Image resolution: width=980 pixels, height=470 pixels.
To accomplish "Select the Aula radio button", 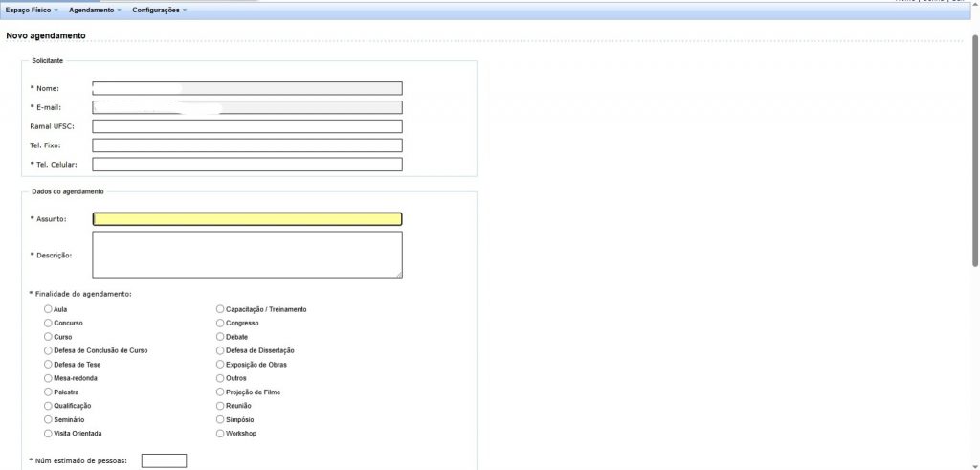I will pos(49,309).
